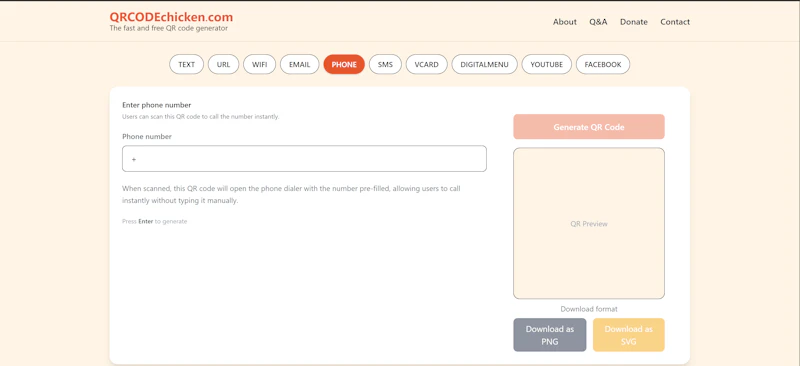Download as SVG
Screen dimensions: 800x366
[629, 335]
